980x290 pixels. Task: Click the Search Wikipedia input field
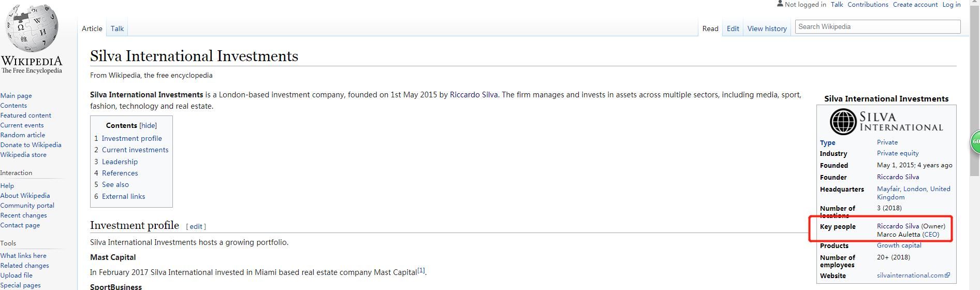click(877, 26)
